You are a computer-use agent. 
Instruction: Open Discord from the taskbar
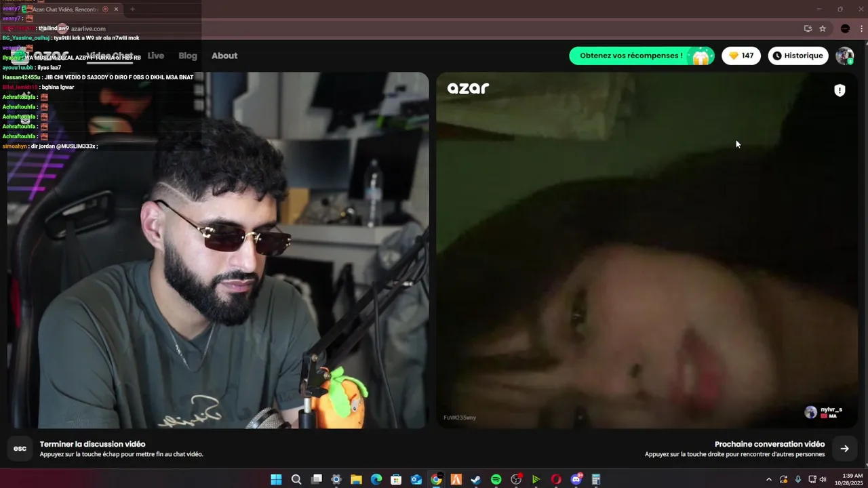pos(576,479)
